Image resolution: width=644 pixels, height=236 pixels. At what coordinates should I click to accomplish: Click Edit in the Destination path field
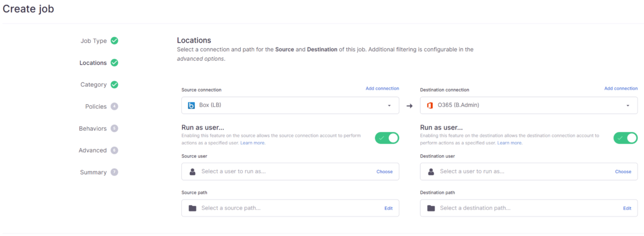[x=627, y=209]
